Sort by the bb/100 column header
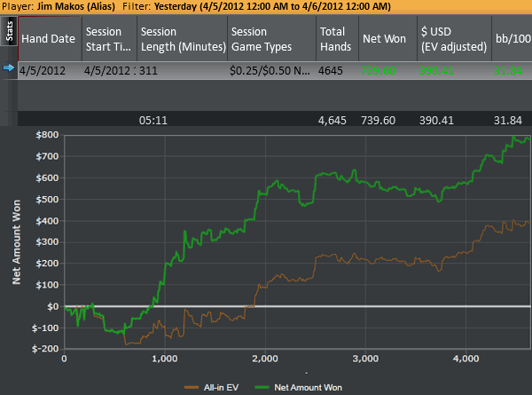The width and height of the screenshot is (532, 395). 512,39
